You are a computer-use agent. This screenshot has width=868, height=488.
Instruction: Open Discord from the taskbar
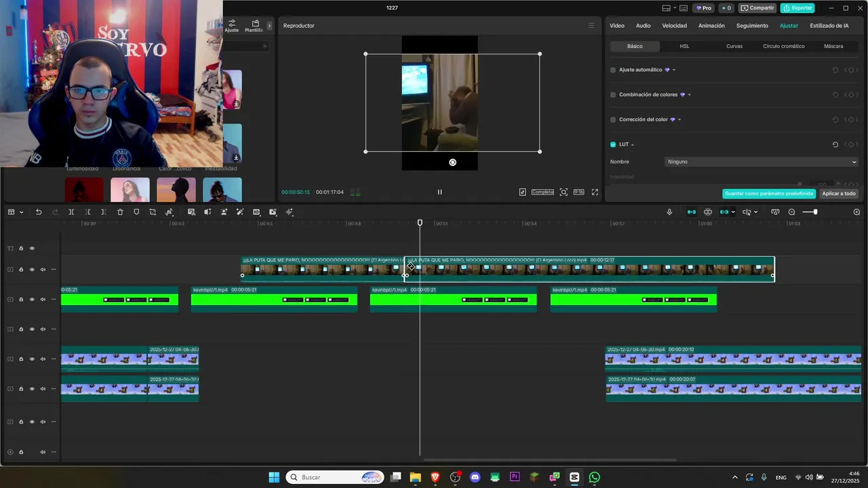(475, 477)
